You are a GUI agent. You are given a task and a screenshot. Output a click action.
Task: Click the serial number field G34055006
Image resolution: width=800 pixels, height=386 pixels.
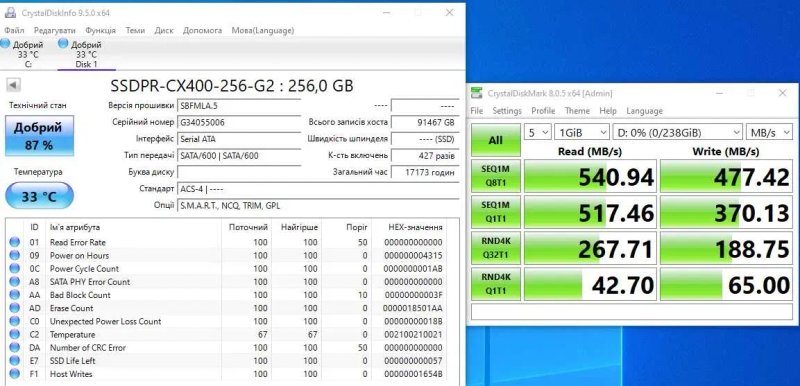239,122
